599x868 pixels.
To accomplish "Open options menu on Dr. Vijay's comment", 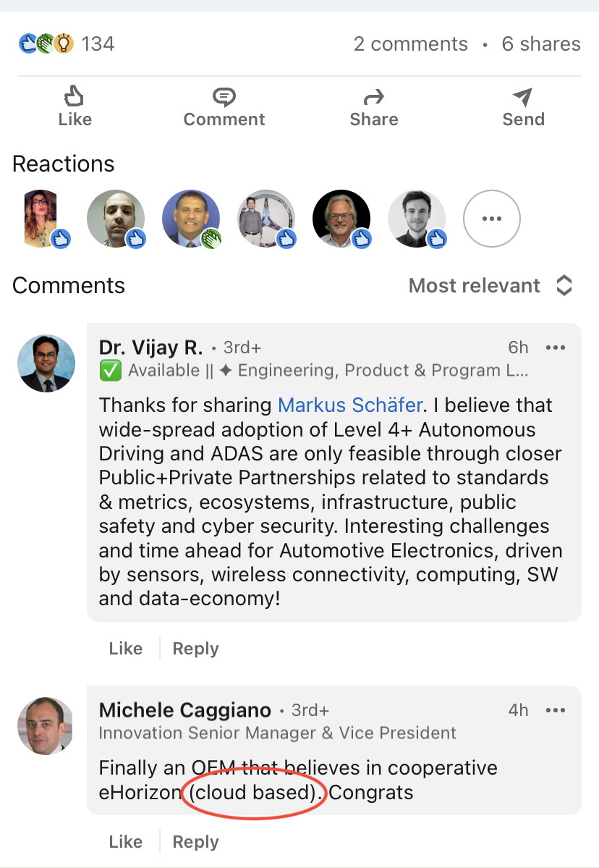I will tap(556, 348).
